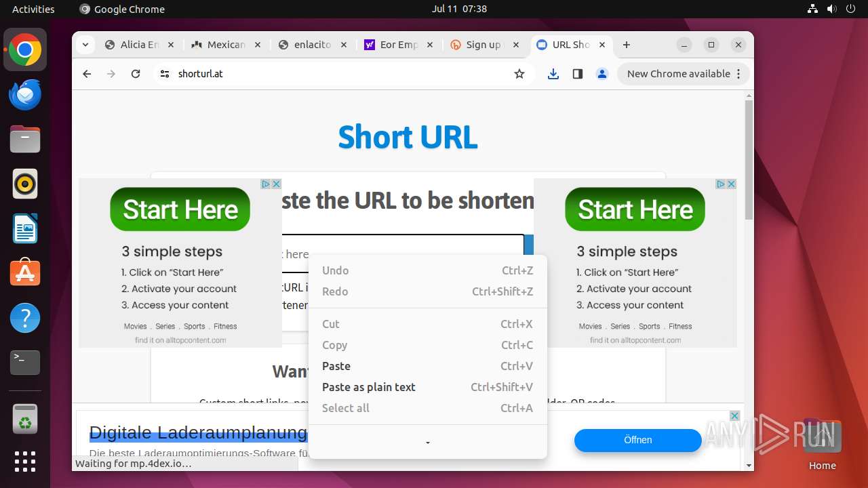Close the bottom Digitale Laderaumplanung ad
Screen dimensions: 868x488
click(734, 415)
